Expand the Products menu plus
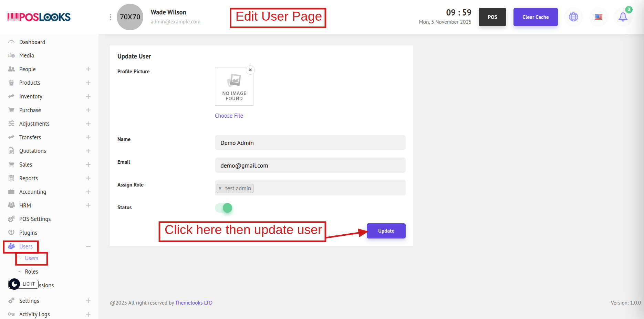Viewport: 644px width, 319px height. (88, 83)
